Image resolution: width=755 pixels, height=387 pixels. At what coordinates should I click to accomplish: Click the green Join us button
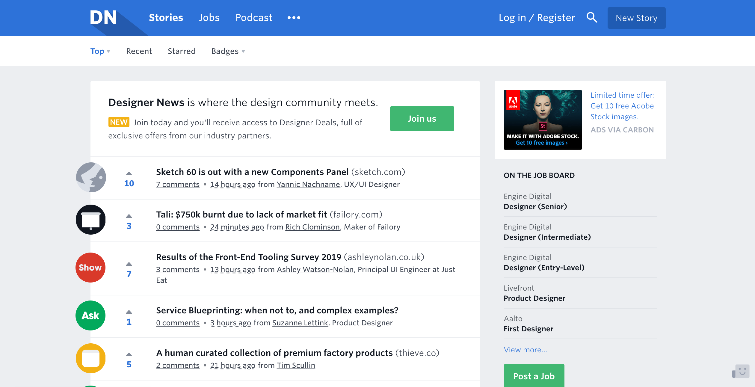[x=422, y=118]
